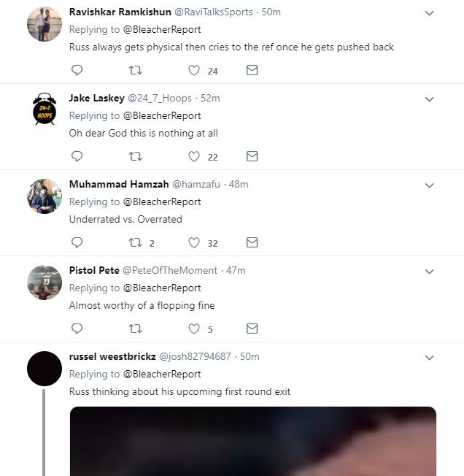This screenshot has width=464, height=476.
Task: Like Pistol Pete's tweet
Action: pyautogui.click(x=194, y=329)
